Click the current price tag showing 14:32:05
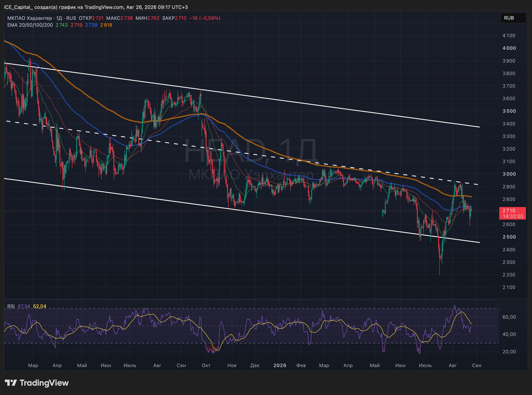 tap(512, 213)
